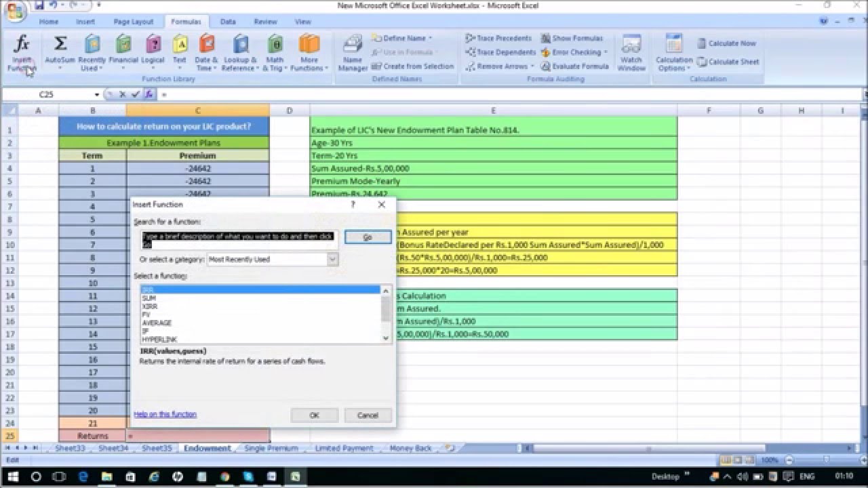Expand the More Functions menu
The height and width of the screenshot is (488, 868).
click(x=309, y=54)
